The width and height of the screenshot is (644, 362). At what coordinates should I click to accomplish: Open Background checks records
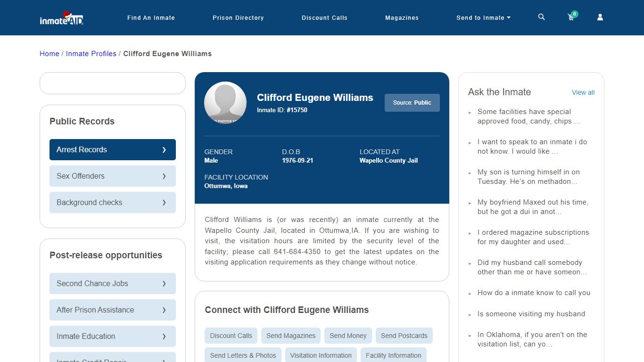coord(113,202)
